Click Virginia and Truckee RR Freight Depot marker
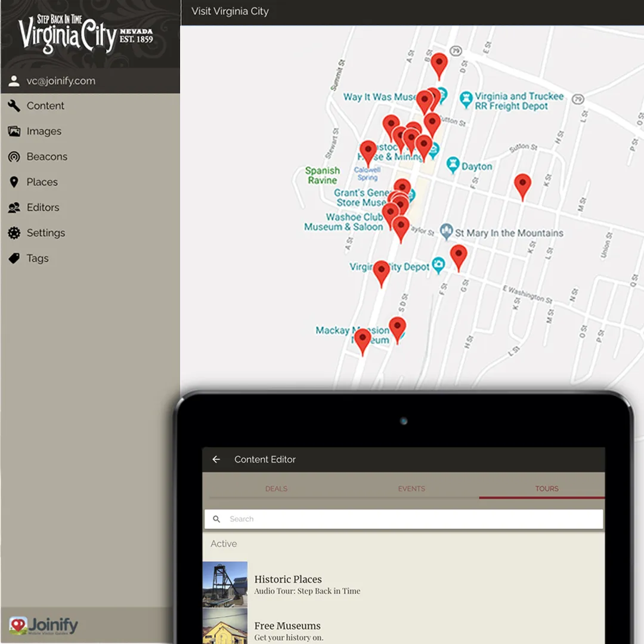The height and width of the screenshot is (644, 644). (x=466, y=100)
